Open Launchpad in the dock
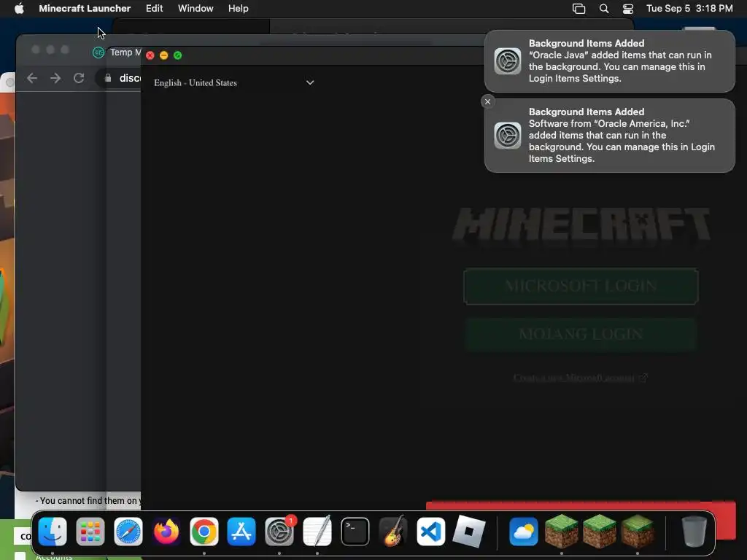The width and height of the screenshot is (747, 560). 90,532
